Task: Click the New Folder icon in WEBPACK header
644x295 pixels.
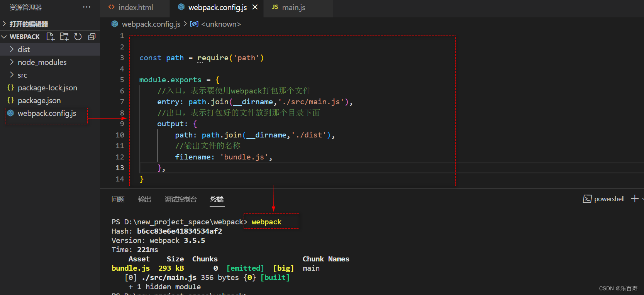Action: click(x=64, y=37)
